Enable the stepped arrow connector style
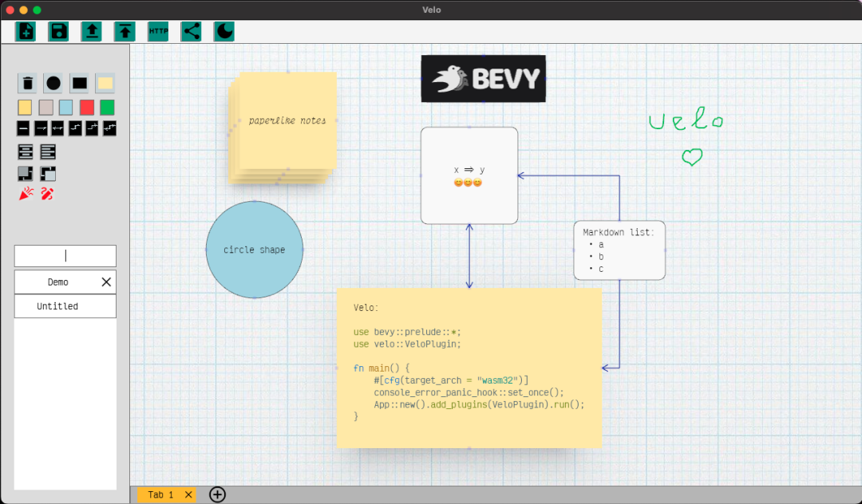 [x=77, y=128]
